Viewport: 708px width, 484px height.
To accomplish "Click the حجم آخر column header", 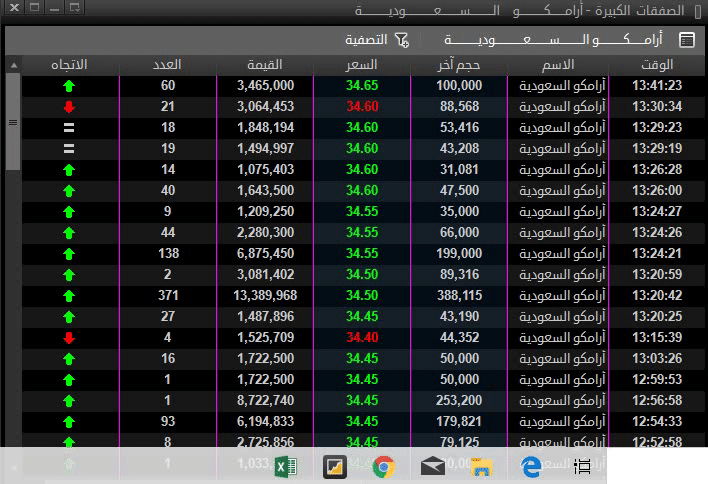I will [x=458, y=65].
